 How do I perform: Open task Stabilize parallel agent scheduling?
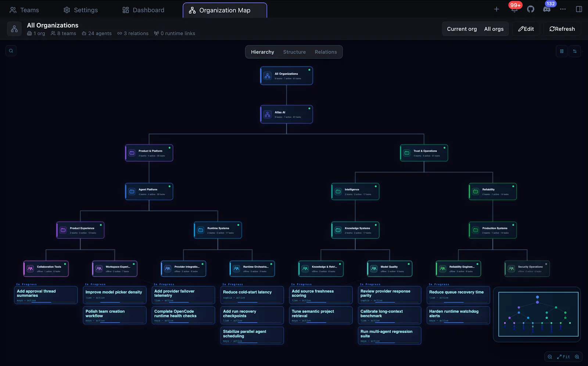tap(252, 335)
